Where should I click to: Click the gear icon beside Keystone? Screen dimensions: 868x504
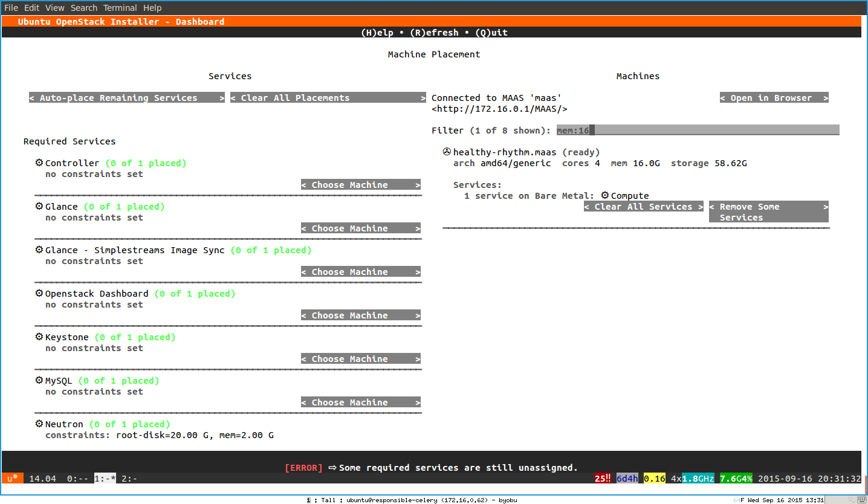pos(39,337)
